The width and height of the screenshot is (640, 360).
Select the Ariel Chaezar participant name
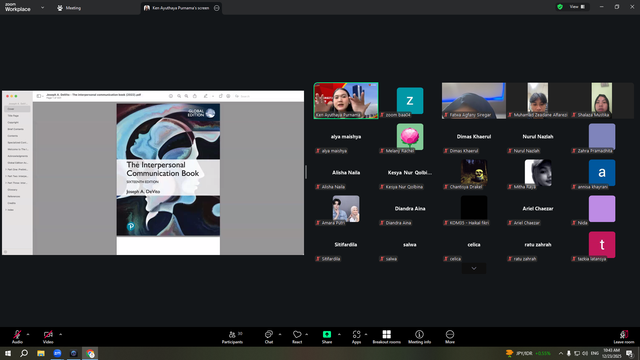[538, 209]
